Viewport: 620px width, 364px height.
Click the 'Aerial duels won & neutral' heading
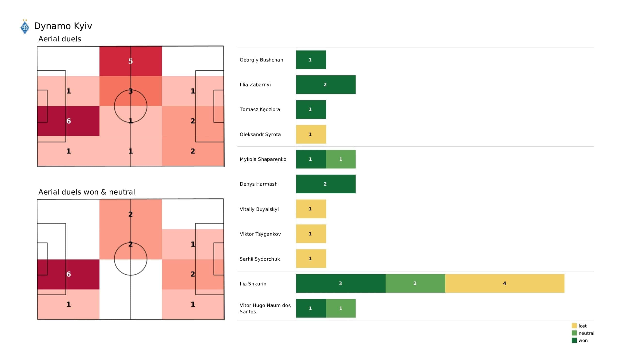coord(87,192)
